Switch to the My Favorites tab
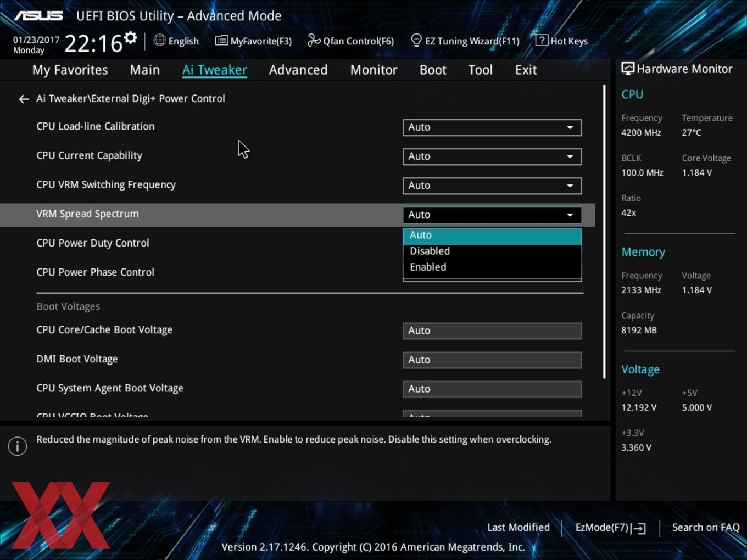Image resolution: width=747 pixels, height=560 pixels. pyautogui.click(x=70, y=70)
